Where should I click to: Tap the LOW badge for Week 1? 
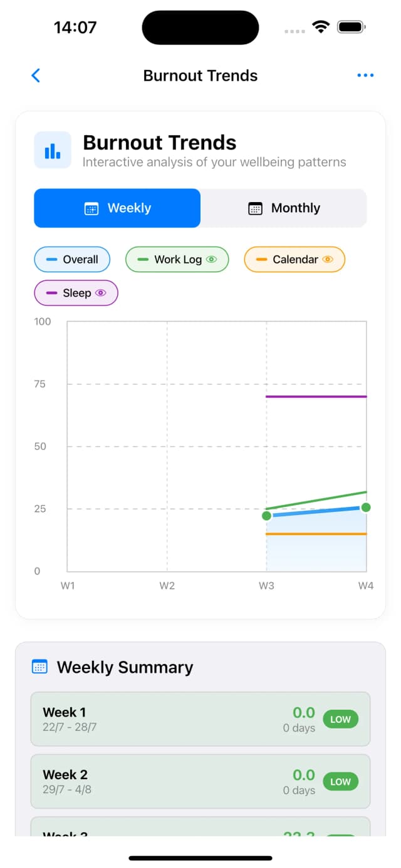click(x=340, y=720)
